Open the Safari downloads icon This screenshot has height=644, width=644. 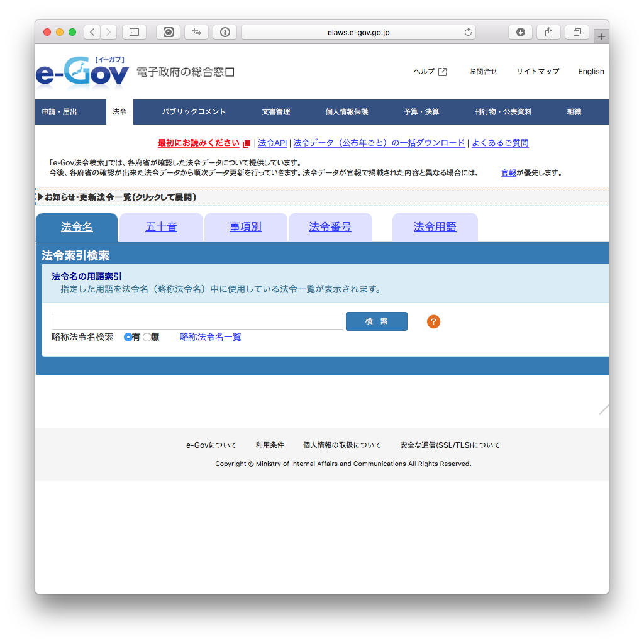(x=520, y=32)
